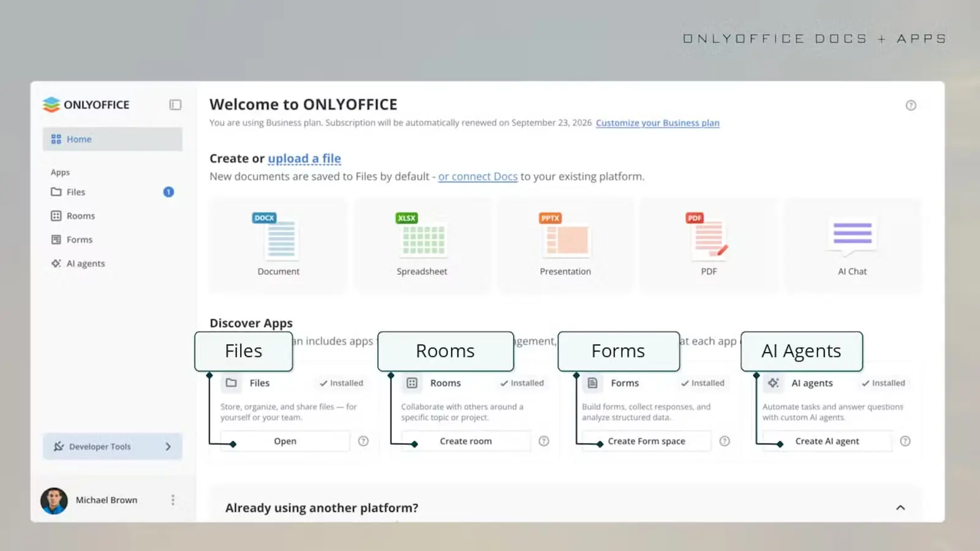Image resolution: width=980 pixels, height=551 pixels.
Task: Create a new PDF file
Action: click(x=709, y=245)
